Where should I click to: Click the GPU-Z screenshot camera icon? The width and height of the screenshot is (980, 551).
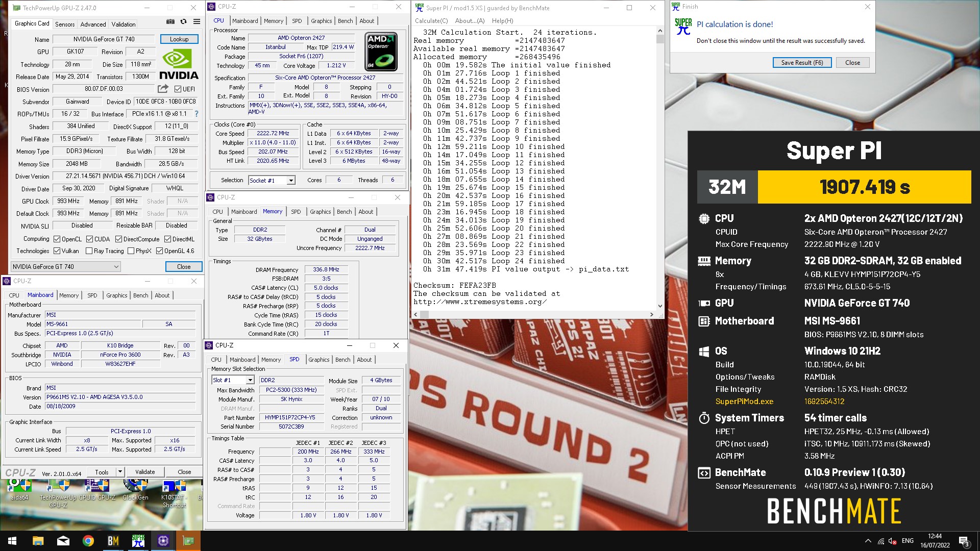point(170,22)
